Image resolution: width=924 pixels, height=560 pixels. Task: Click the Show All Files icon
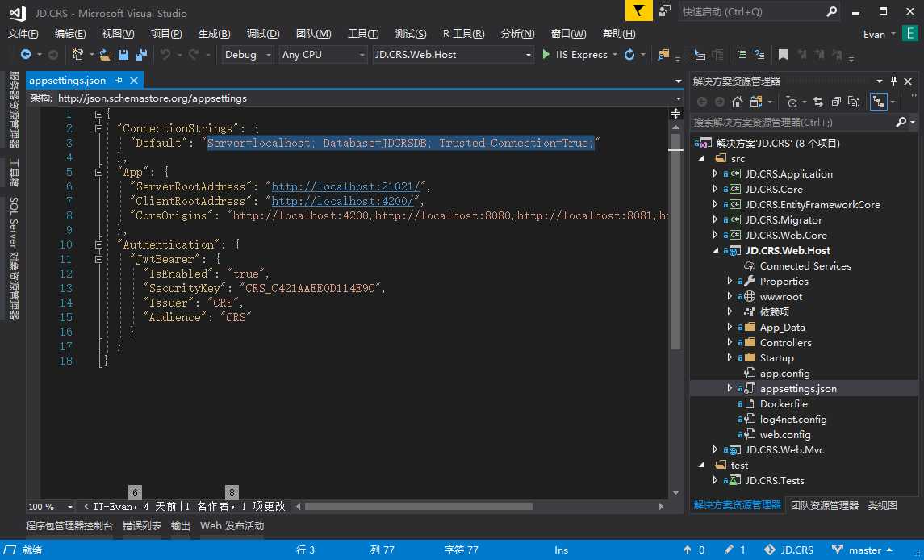pyautogui.click(x=853, y=102)
